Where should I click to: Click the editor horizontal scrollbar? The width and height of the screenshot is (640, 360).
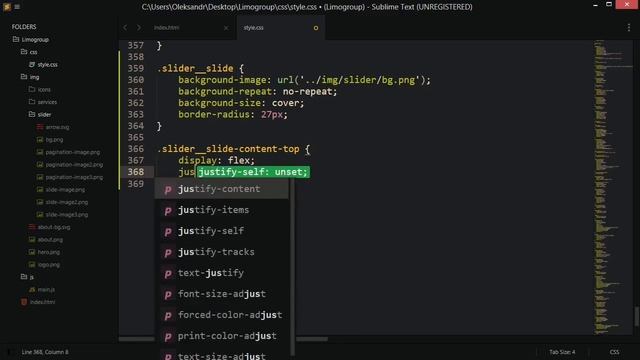[223, 339]
